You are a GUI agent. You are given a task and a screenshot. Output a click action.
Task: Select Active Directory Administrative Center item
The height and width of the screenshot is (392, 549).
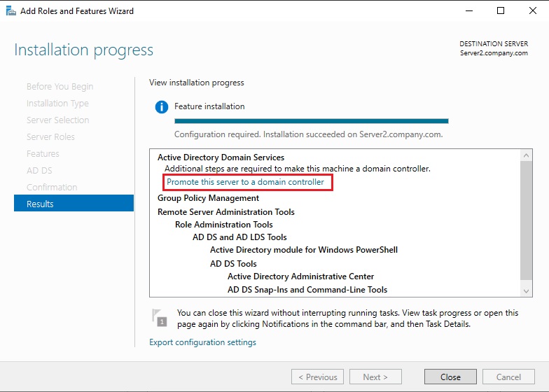[300, 276]
